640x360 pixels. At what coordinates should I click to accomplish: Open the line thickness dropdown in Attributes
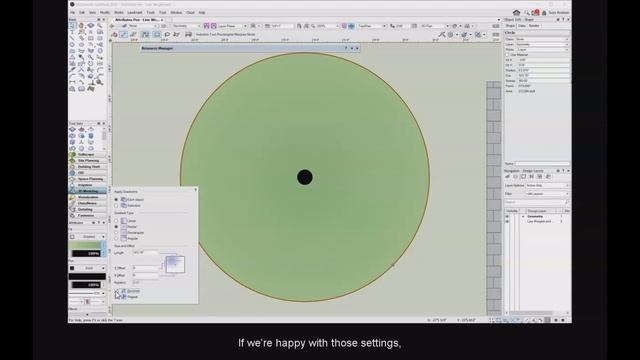click(87, 293)
